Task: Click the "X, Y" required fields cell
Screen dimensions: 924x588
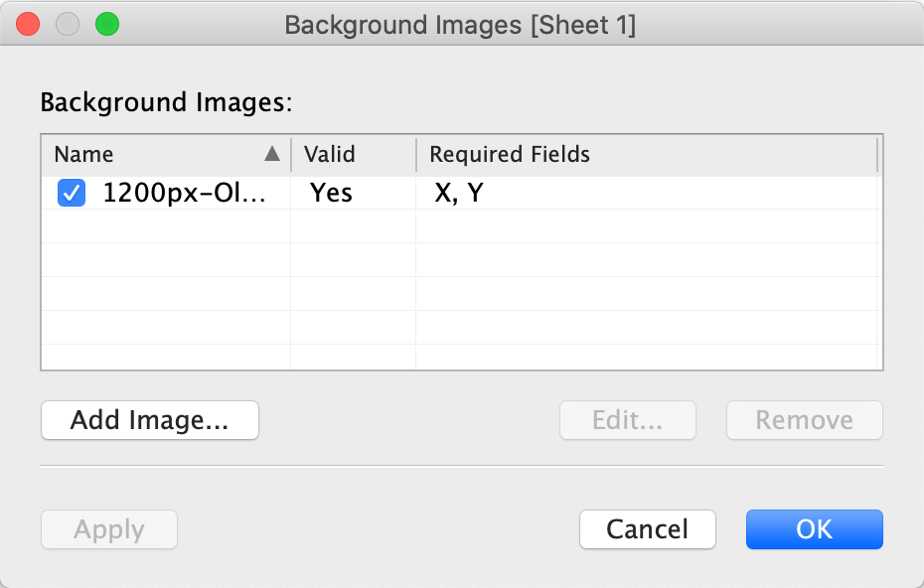Action: tap(459, 193)
